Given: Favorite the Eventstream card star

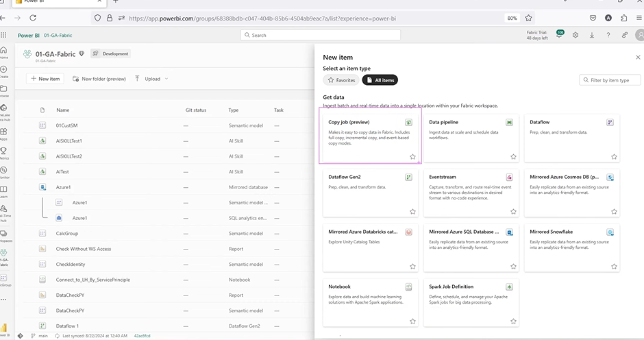Looking at the screenshot, I should click(513, 211).
